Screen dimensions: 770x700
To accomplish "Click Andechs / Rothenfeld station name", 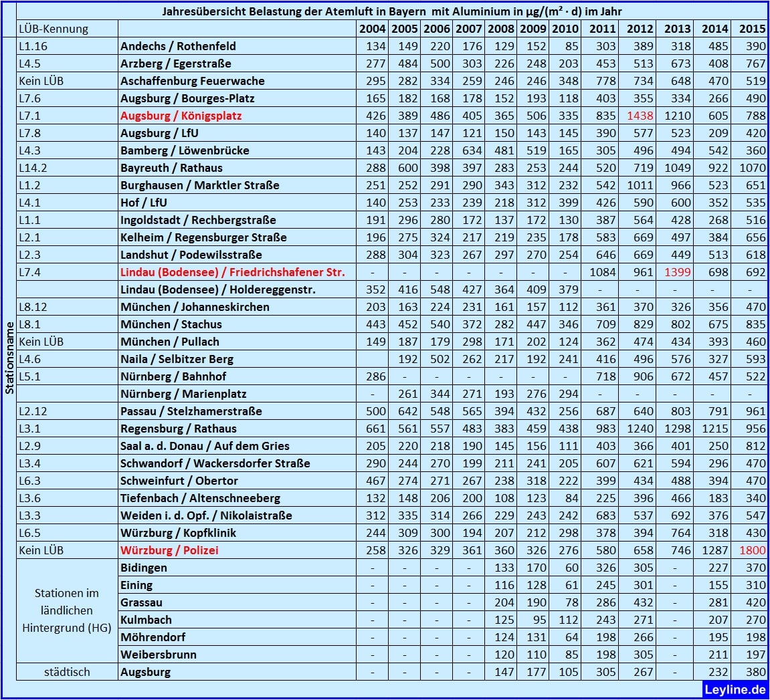I will point(178,46).
